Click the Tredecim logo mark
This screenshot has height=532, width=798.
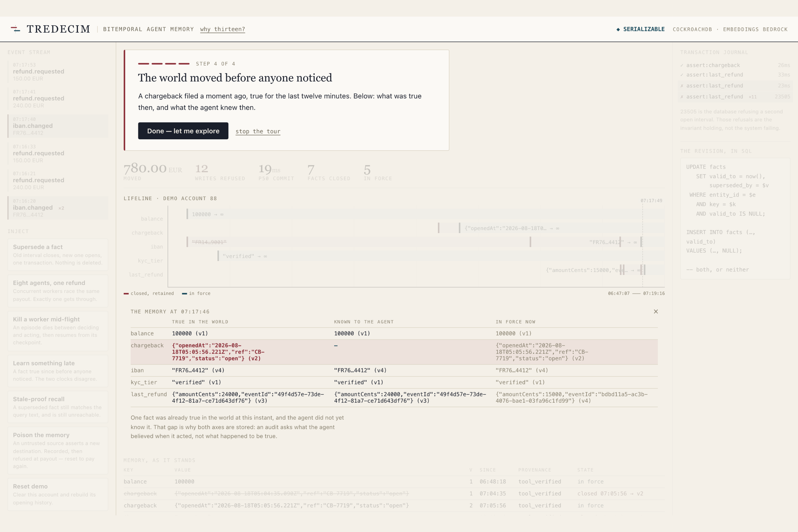coord(15,29)
